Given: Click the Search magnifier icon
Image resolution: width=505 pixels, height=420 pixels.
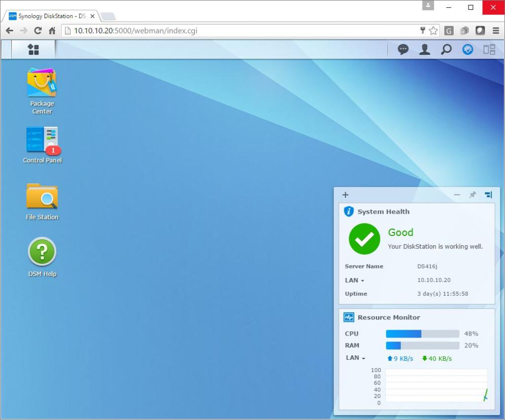Looking at the screenshot, I should pyautogui.click(x=446, y=49).
